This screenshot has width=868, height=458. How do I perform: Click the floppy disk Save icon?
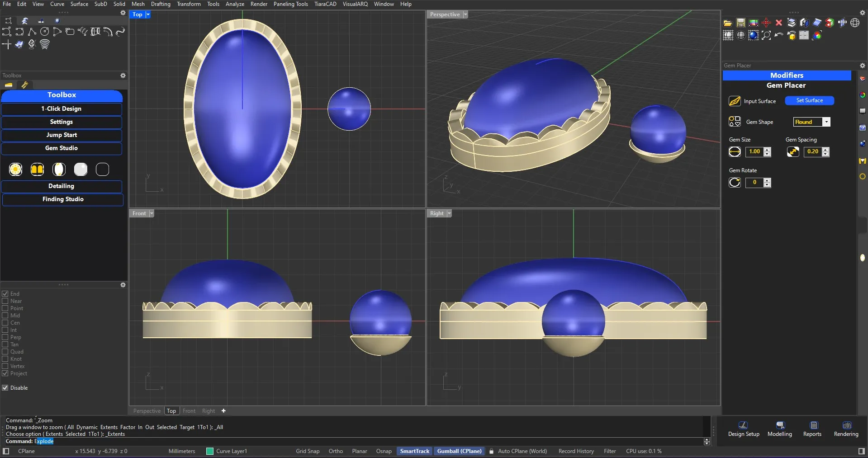(740, 23)
